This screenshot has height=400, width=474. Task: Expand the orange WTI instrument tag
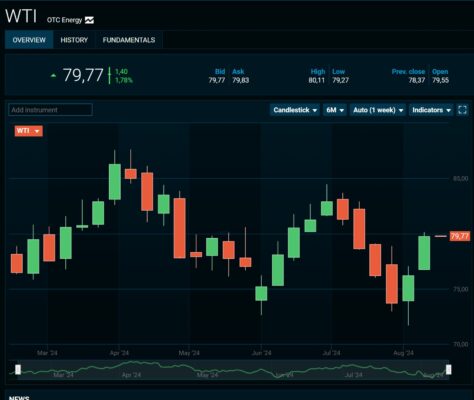pyautogui.click(x=28, y=131)
